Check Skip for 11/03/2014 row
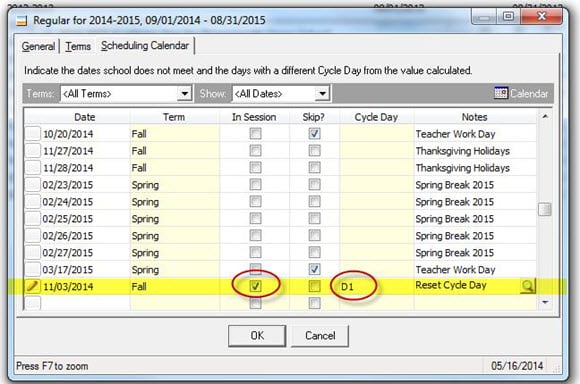580x384 pixels. coord(314,286)
